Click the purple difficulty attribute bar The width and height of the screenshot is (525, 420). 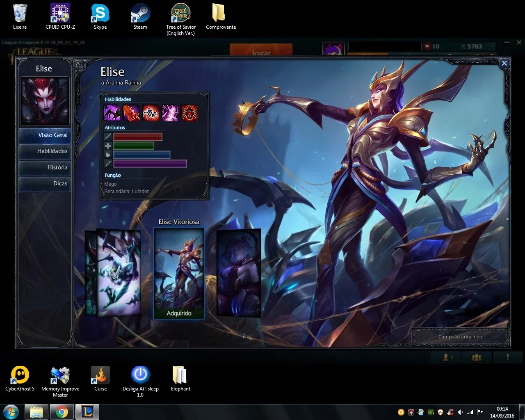tap(150, 164)
